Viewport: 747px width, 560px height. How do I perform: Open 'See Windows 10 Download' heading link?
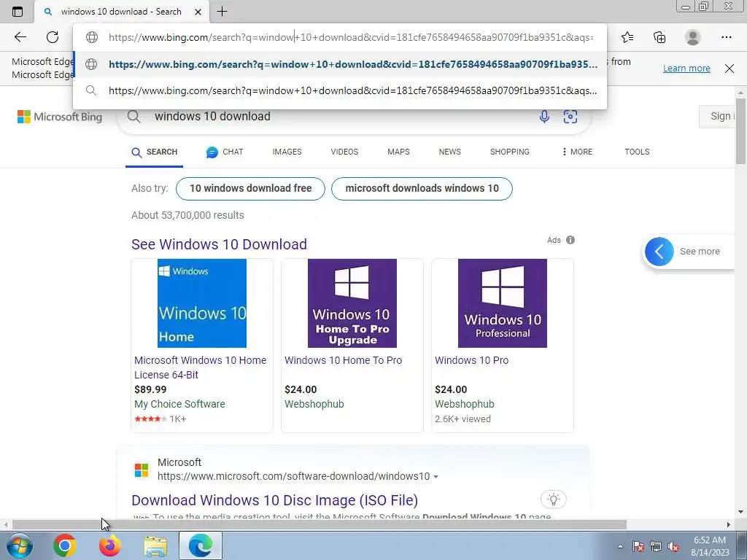click(x=219, y=244)
